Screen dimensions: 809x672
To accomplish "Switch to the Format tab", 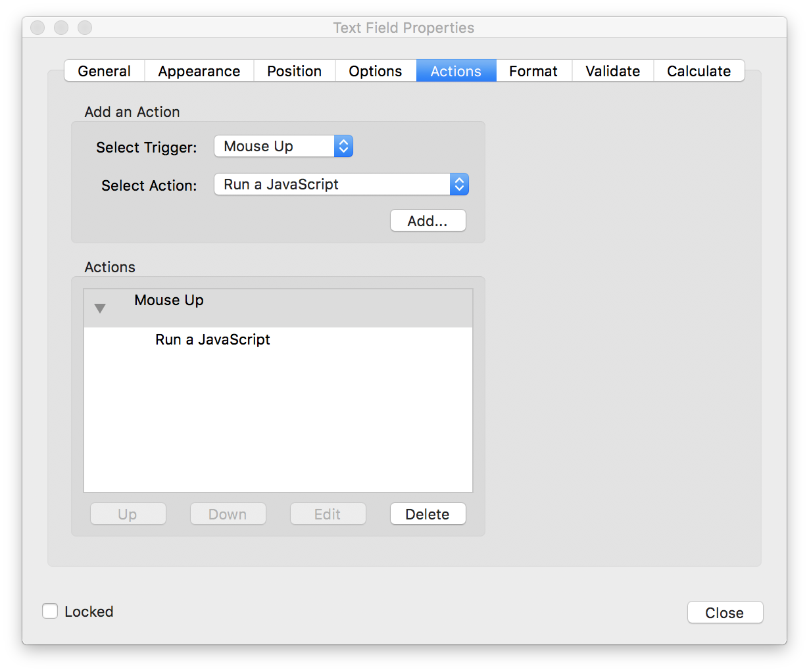I will [x=533, y=70].
